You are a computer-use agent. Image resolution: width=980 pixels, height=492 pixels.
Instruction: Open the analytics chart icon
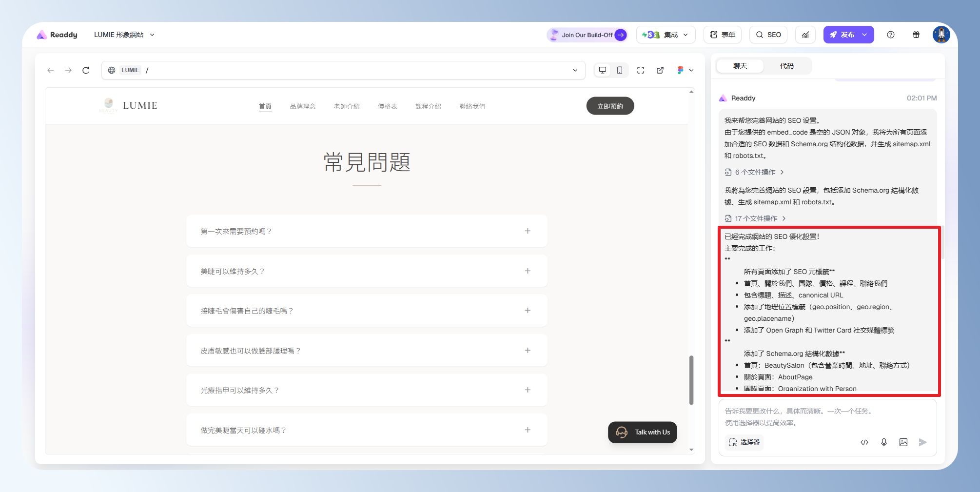(x=805, y=35)
